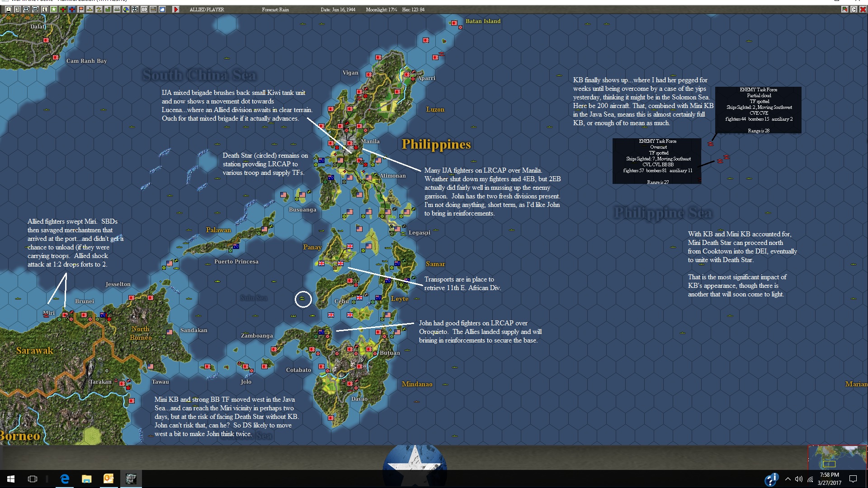Click the green flag with red arrow icon

[844, 9]
